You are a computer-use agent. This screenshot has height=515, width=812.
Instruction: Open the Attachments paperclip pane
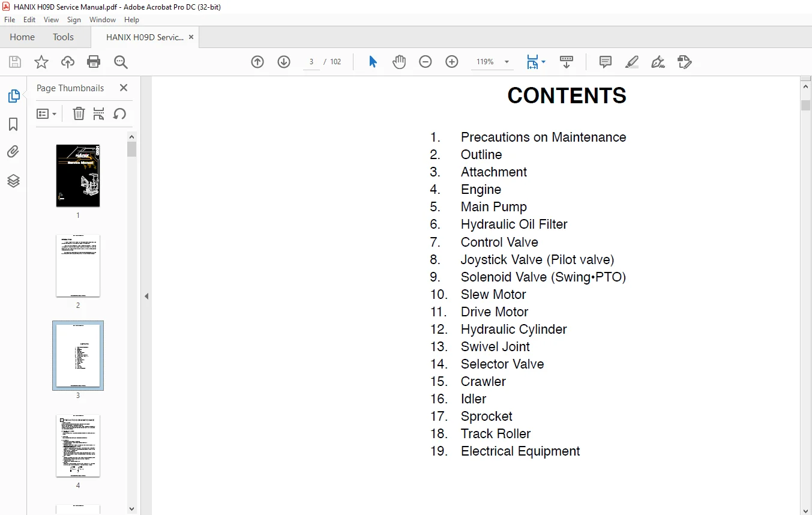[x=13, y=152]
